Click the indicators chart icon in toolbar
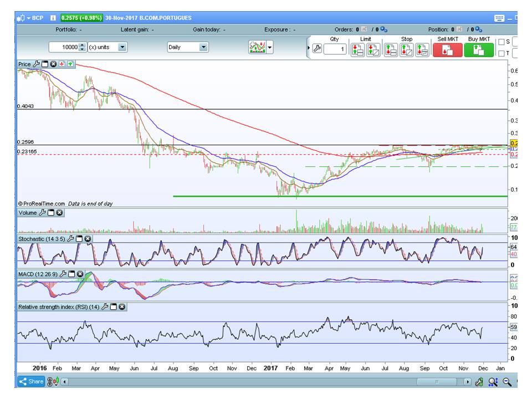The width and height of the screenshot is (532, 399). (257, 48)
